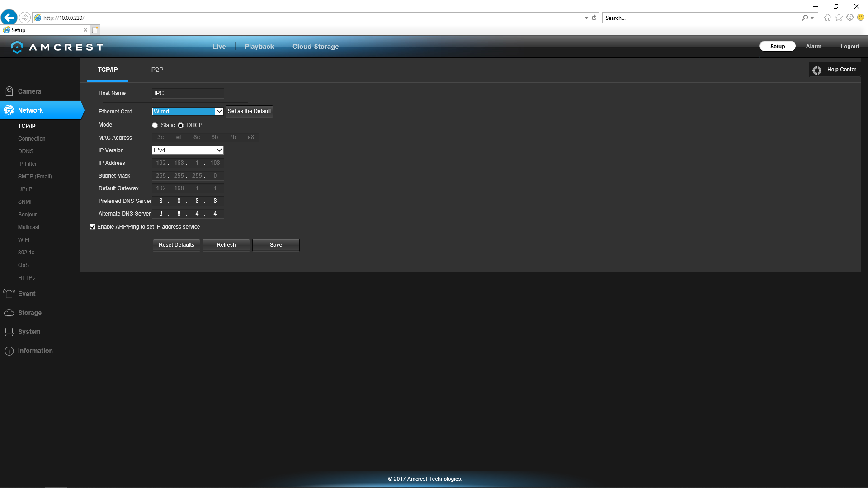
Task: Click the Information circle icon
Action: pyautogui.click(x=9, y=351)
